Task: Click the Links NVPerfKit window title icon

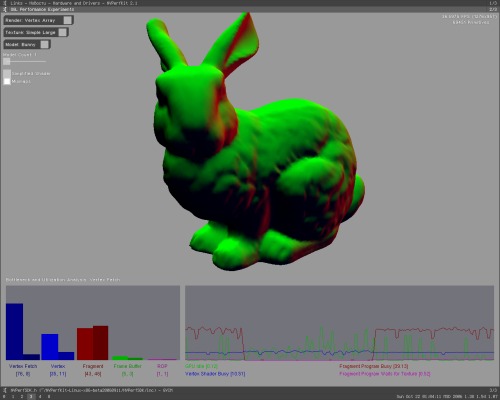Action: (x=5, y=3)
